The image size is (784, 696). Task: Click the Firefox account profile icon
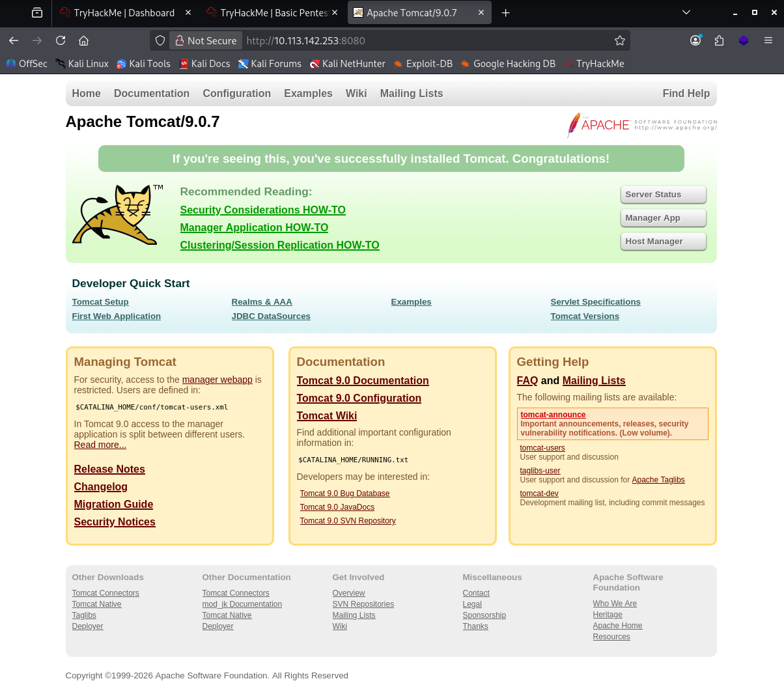(695, 40)
